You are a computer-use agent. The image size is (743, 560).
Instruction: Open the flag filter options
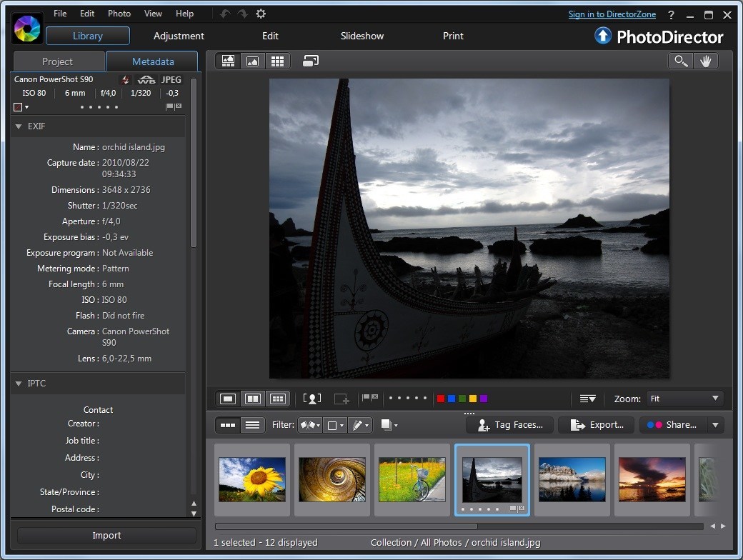click(x=309, y=424)
